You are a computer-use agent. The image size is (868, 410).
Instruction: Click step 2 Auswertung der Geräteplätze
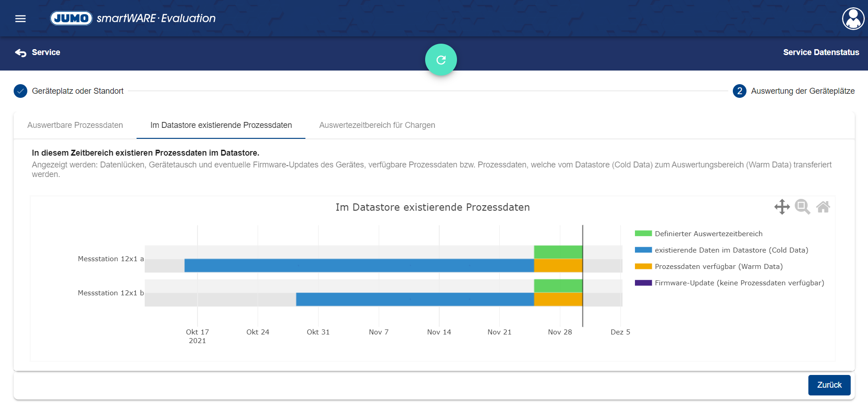tap(802, 91)
